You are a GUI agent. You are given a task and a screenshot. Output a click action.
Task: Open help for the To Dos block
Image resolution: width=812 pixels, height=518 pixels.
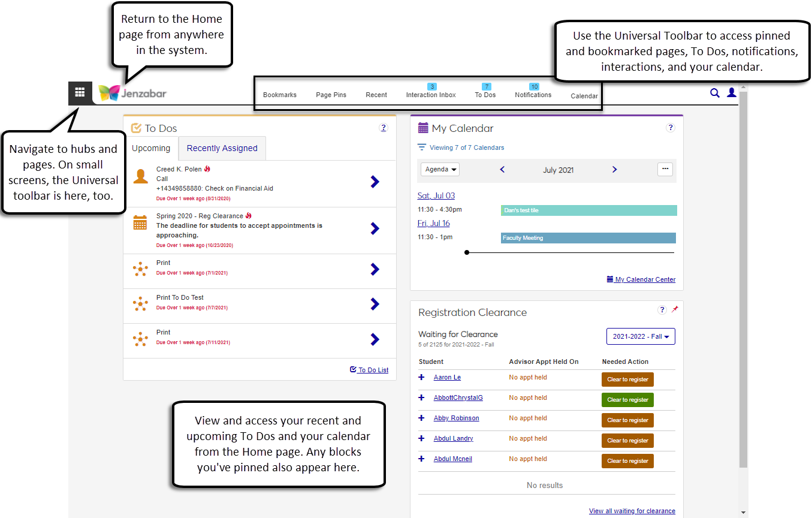click(x=384, y=128)
